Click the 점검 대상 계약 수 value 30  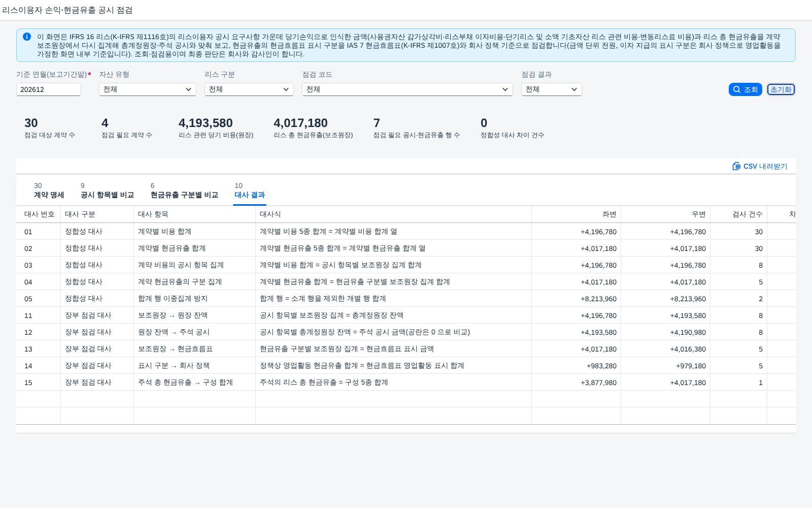31,123
